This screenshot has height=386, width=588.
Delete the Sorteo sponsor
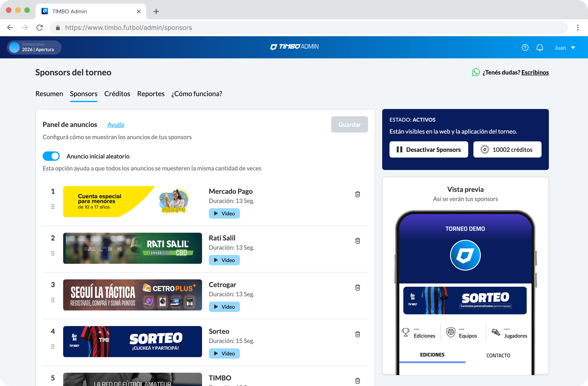[x=357, y=334]
